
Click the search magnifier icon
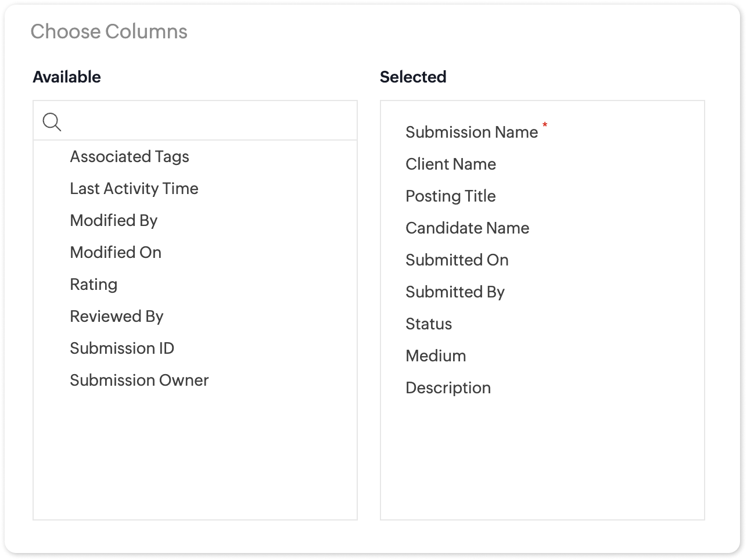52,121
